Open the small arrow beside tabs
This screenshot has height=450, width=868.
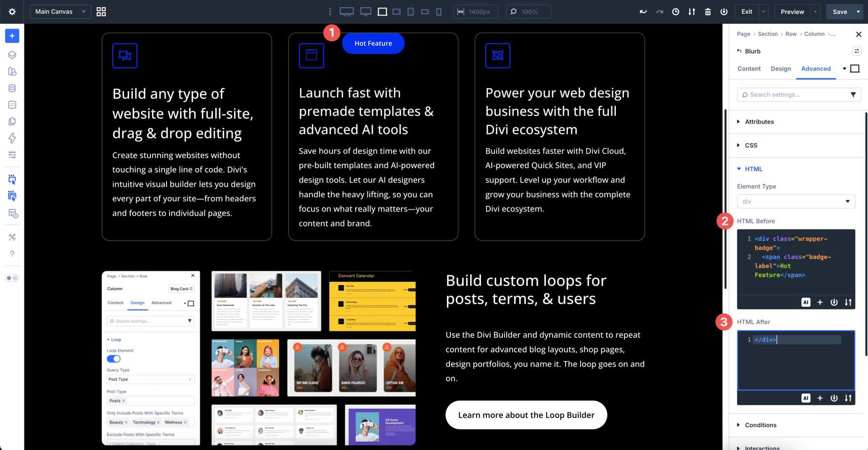click(x=844, y=68)
